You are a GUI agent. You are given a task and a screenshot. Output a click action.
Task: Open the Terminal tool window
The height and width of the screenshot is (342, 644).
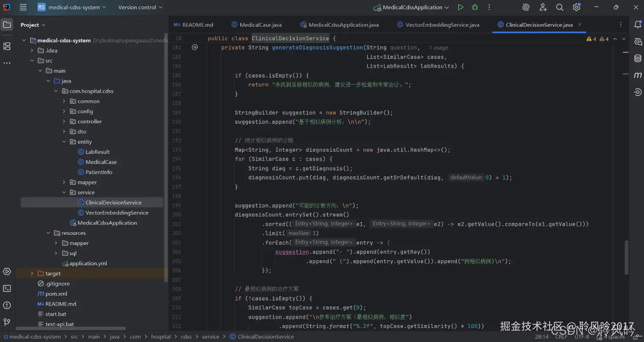7,288
